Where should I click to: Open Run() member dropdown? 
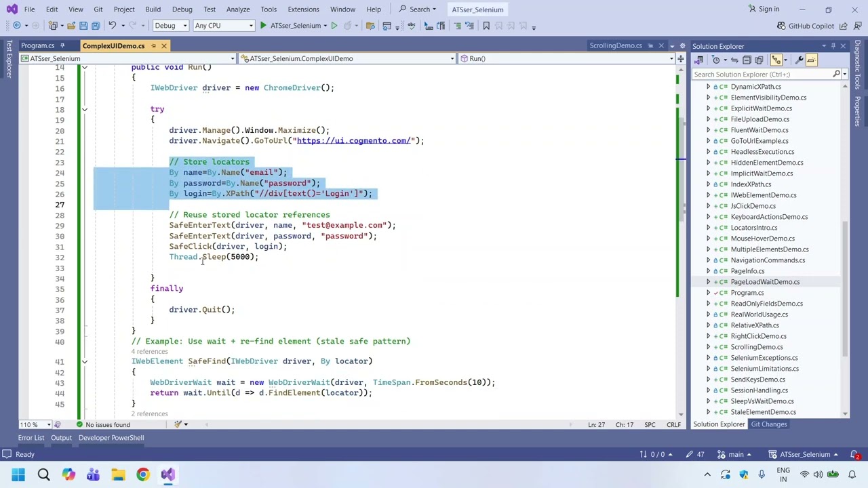click(566, 58)
